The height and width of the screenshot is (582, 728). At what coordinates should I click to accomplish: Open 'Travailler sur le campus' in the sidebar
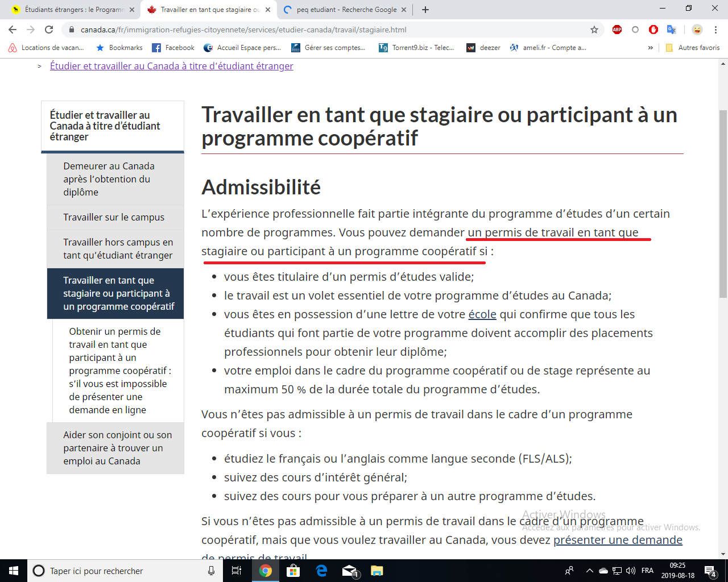(115, 217)
